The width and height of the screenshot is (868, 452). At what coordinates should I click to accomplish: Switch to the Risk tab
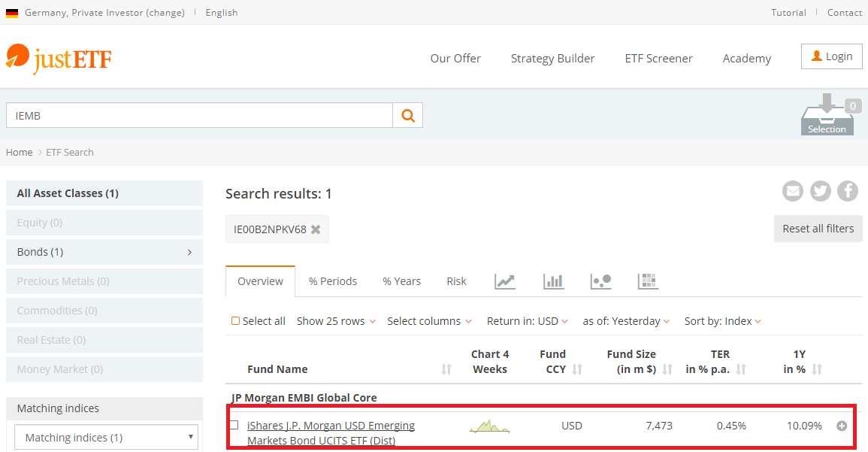click(x=456, y=281)
